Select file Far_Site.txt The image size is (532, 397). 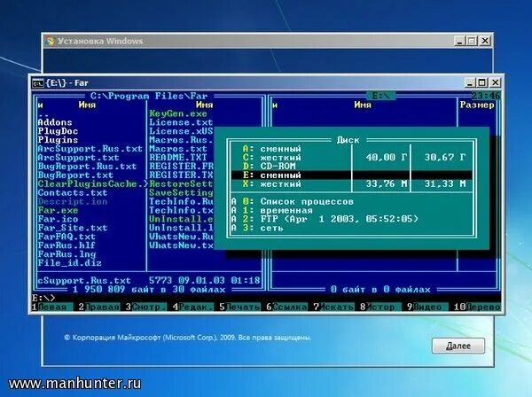click(x=73, y=228)
